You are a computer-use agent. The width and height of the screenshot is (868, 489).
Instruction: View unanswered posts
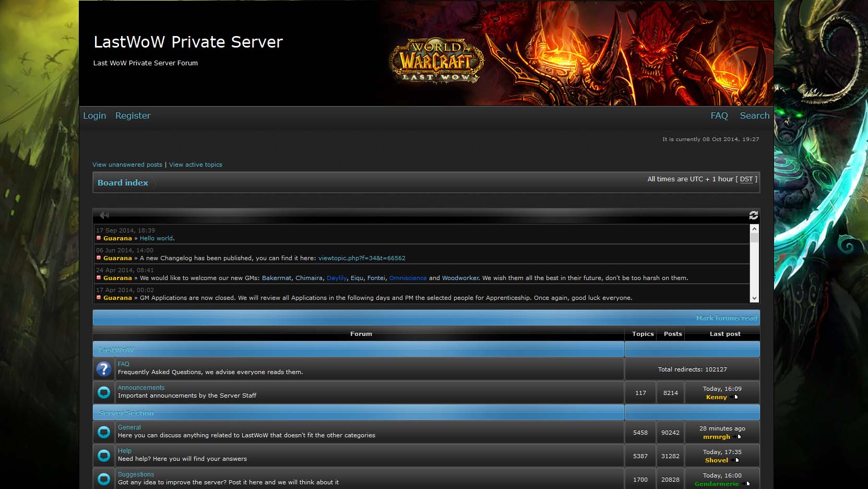[x=127, y=165]
